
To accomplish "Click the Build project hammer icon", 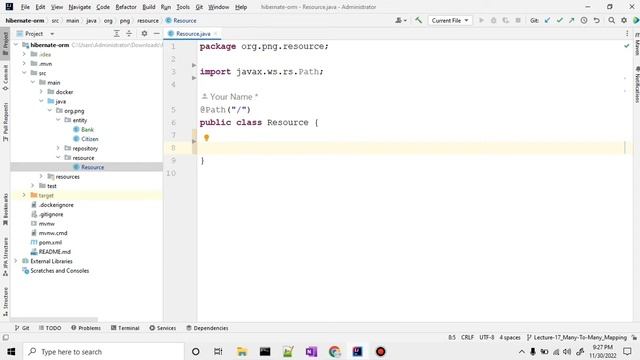I will click(418, 20).
